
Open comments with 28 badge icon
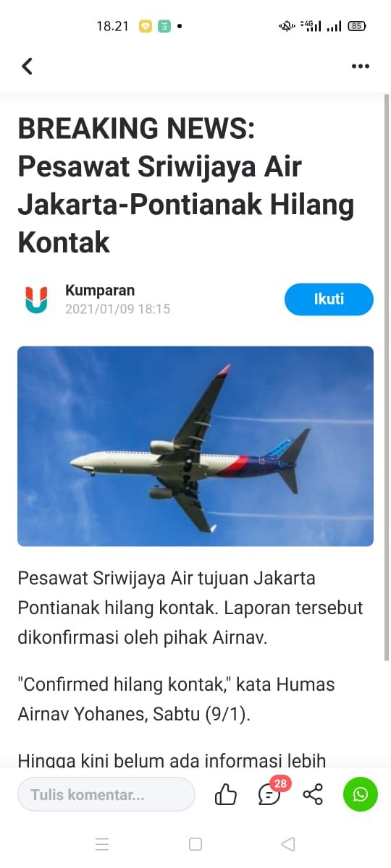click(x=271, y=793)
